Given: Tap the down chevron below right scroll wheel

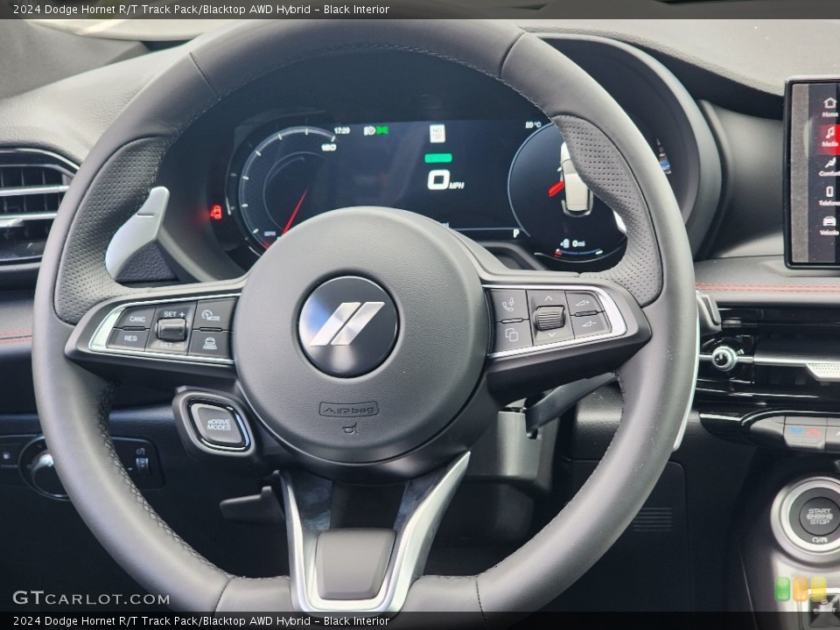Looking at the screenshot, I should (552, 334).
